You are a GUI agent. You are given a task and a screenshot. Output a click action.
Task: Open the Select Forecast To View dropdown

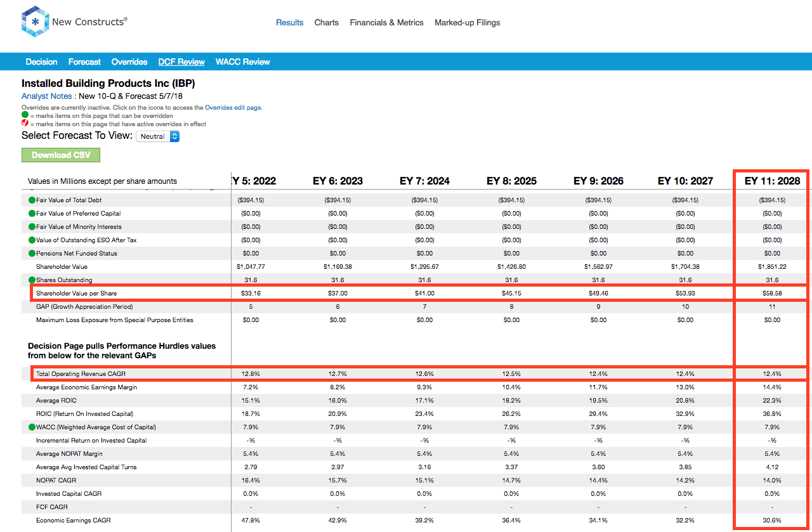(x=158, y=136)
